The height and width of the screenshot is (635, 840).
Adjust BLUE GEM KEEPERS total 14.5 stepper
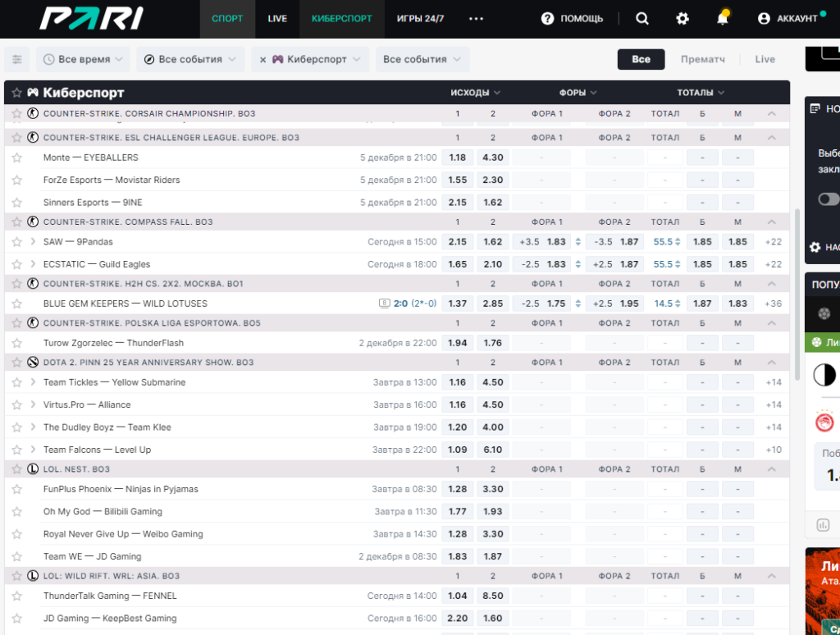tap(678, 304)
